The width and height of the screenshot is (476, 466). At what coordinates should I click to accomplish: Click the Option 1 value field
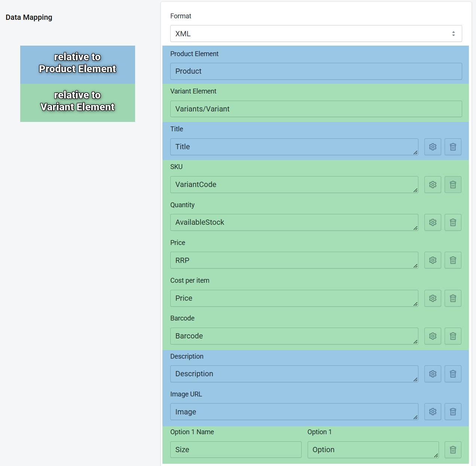coord(373,450)
